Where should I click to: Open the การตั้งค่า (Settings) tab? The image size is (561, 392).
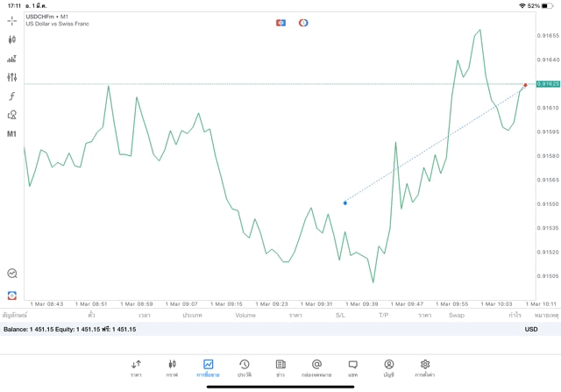(x=425, y=367)
